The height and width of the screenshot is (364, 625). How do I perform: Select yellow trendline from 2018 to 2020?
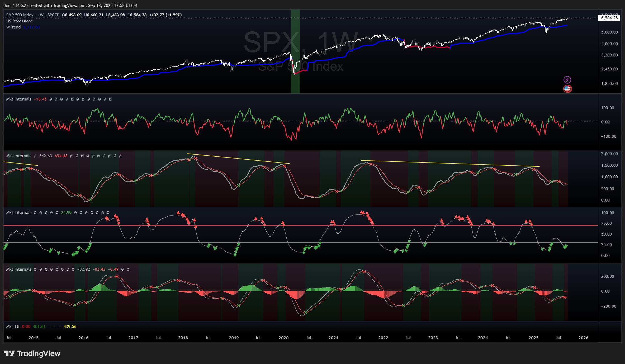238,159
